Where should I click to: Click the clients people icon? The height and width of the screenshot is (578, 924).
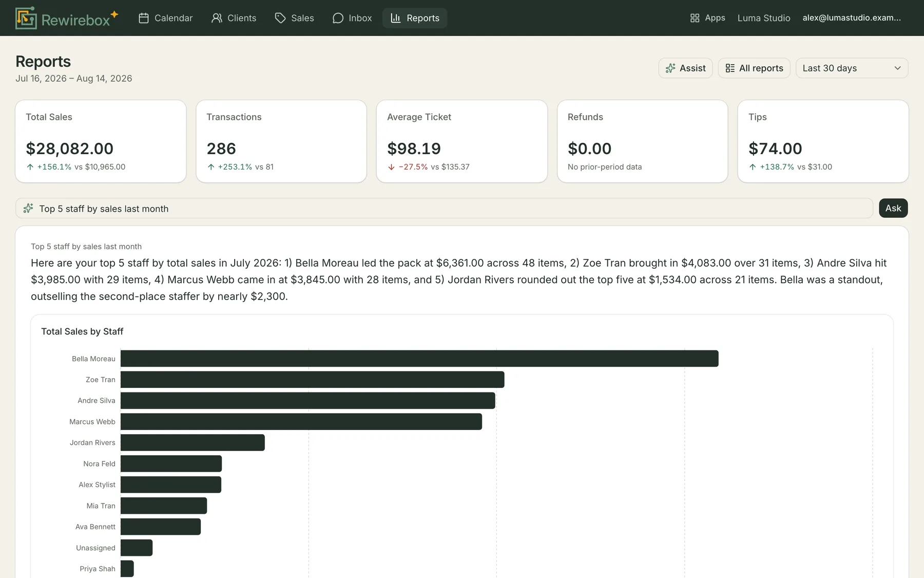pyautogui.click(x=217, y=18)
